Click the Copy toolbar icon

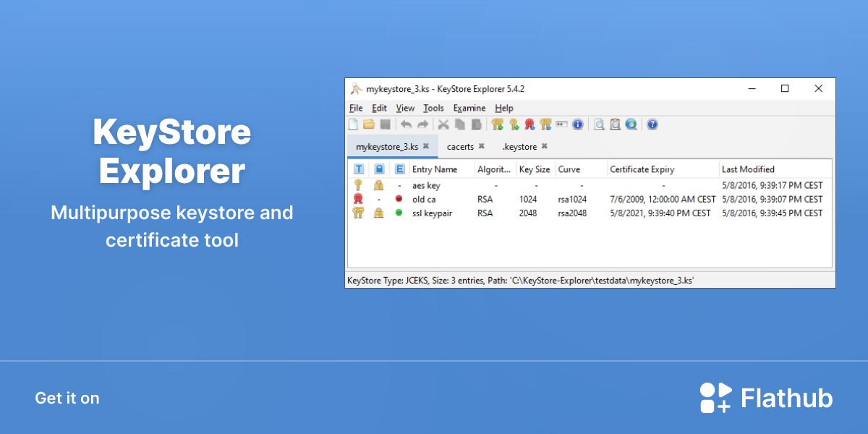point(459,124)
